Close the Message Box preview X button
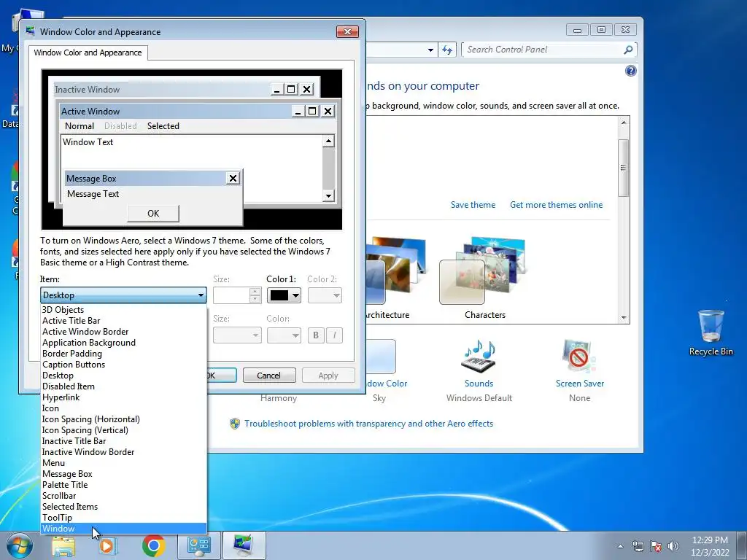Image resolution: width=747 pixels, height=560 pixels. point(233,178)
